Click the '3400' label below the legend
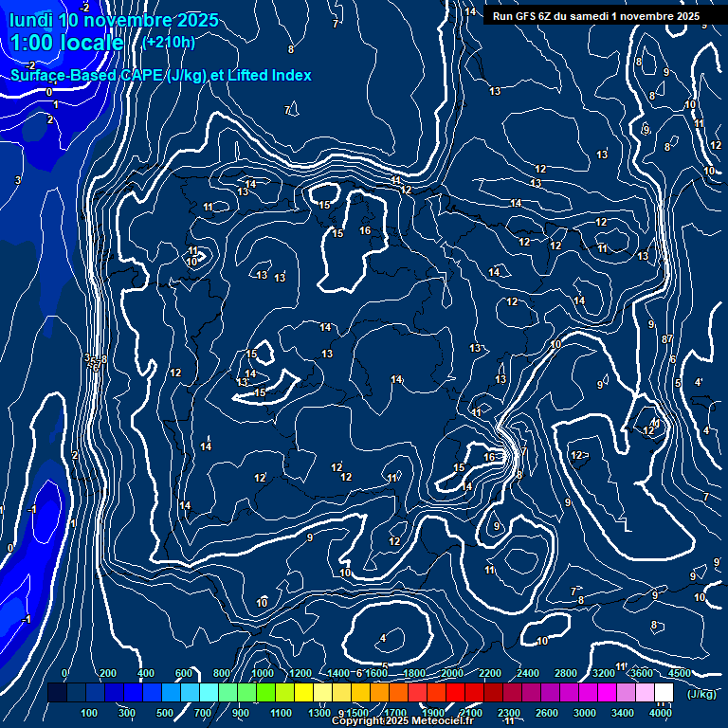The width and height of the screenshot is (728, 728). [623, 713]
